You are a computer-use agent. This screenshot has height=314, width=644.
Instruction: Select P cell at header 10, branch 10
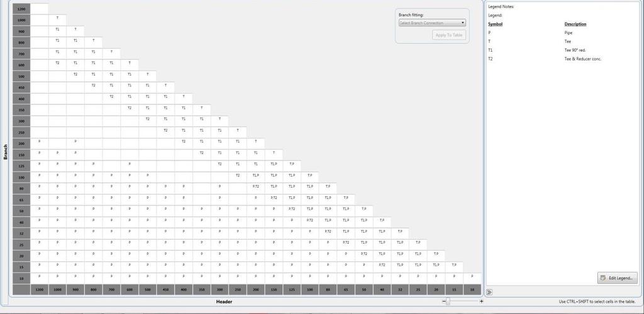[472, 278]
